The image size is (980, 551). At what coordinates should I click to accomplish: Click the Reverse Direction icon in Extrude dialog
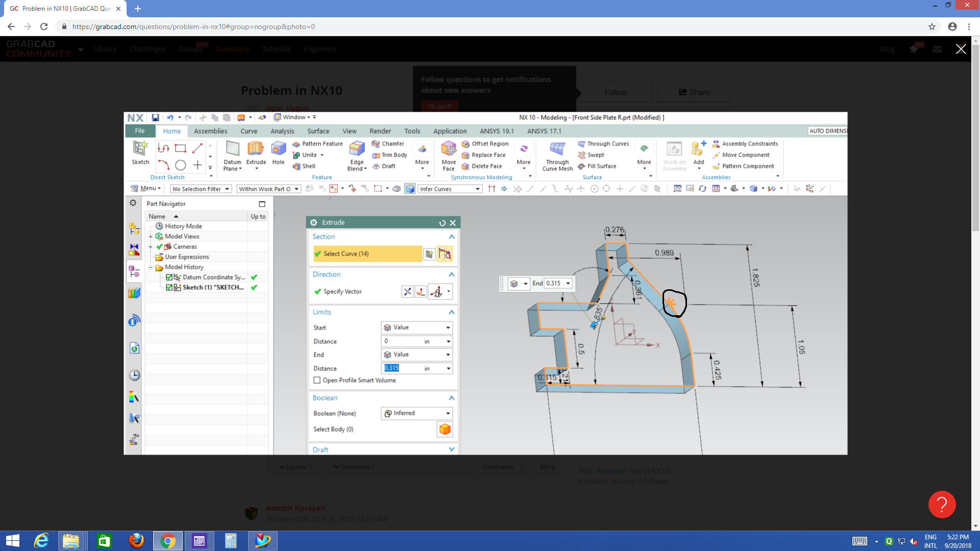click(x=407, y=292)
